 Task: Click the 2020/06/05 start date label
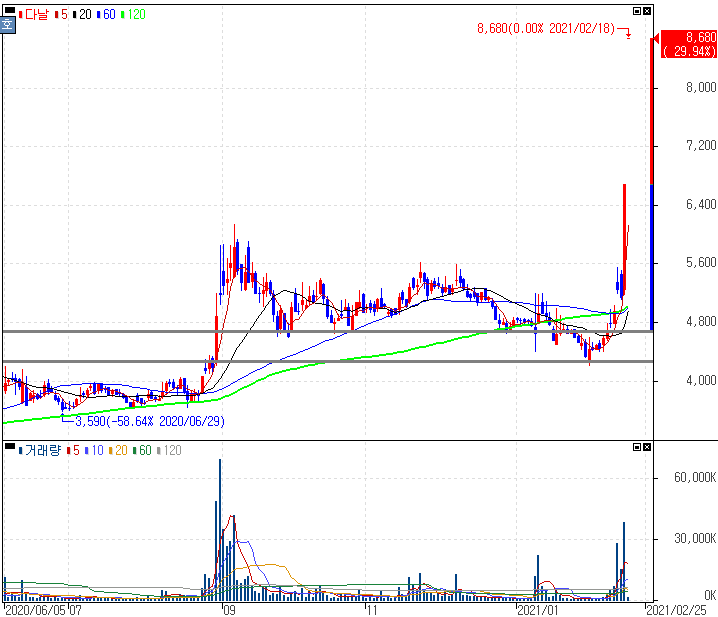click(35, 610)
